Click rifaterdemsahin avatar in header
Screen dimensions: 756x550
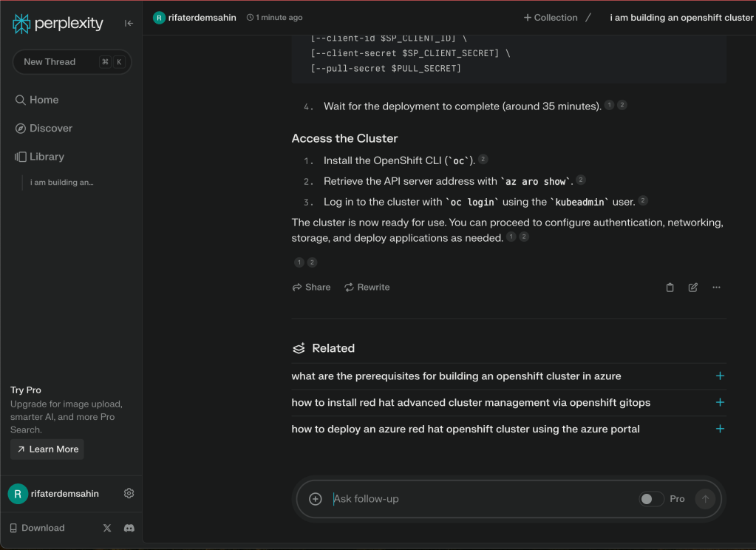[159, 18]
